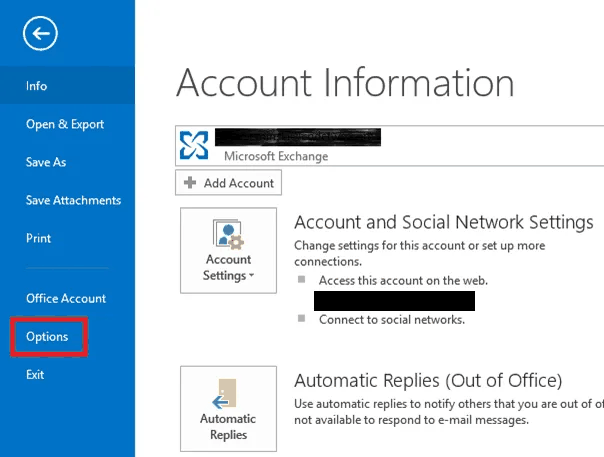Choose Save As in the sidebar
This screenshot has height=457, width=604.
tap(46, 162)
